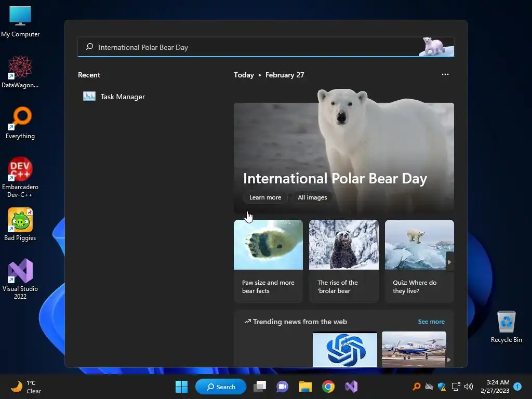Open Visual Studio 2022 desktop shortcut
Screen dimensions: 532x399
pyautogui.click(x=20, y=279)
